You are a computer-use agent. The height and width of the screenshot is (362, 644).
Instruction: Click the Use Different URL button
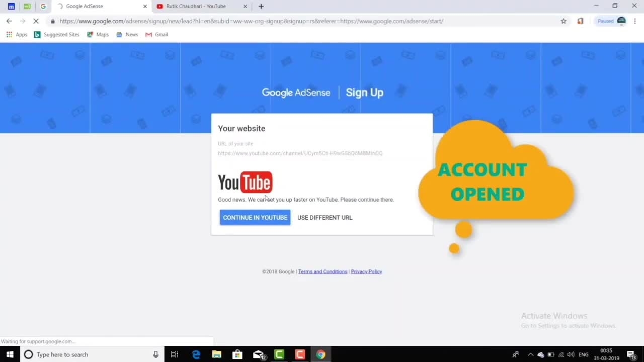click(325, 218)
